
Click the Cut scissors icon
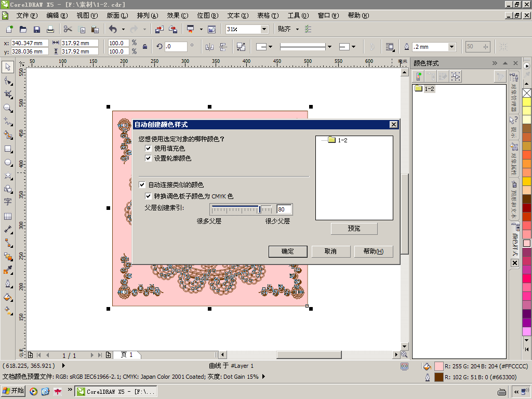tap(68, 29)
